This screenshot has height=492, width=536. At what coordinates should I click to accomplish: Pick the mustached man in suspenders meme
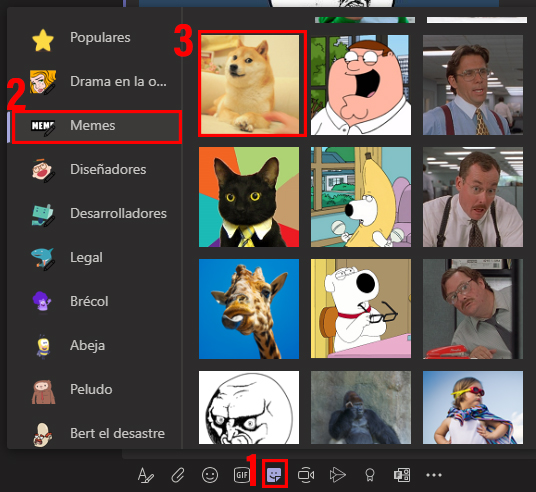pyautogui.click(x=473, y=197)
